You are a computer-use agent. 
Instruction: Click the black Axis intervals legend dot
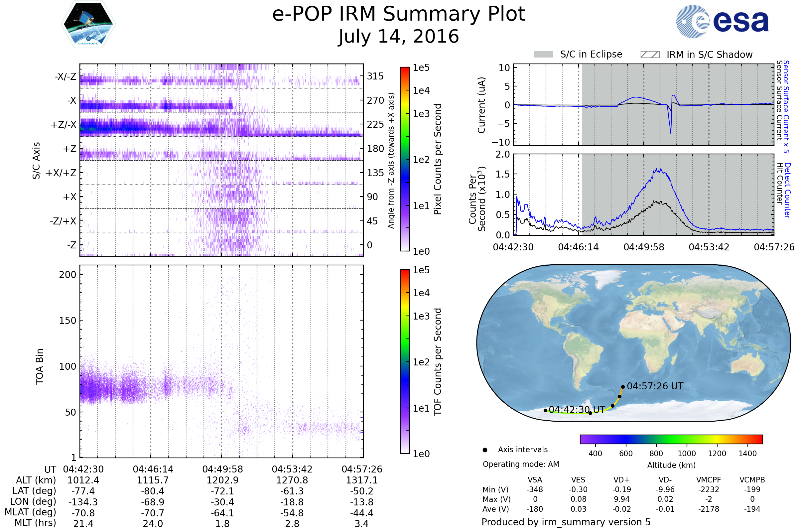point(485,450)
